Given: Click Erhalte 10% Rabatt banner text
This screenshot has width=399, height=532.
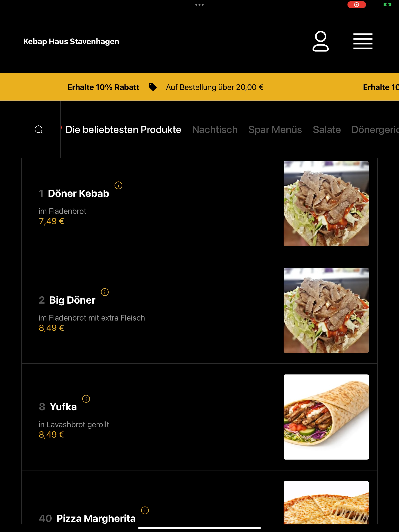Looking at the screenshot, I should pos(103,87).
